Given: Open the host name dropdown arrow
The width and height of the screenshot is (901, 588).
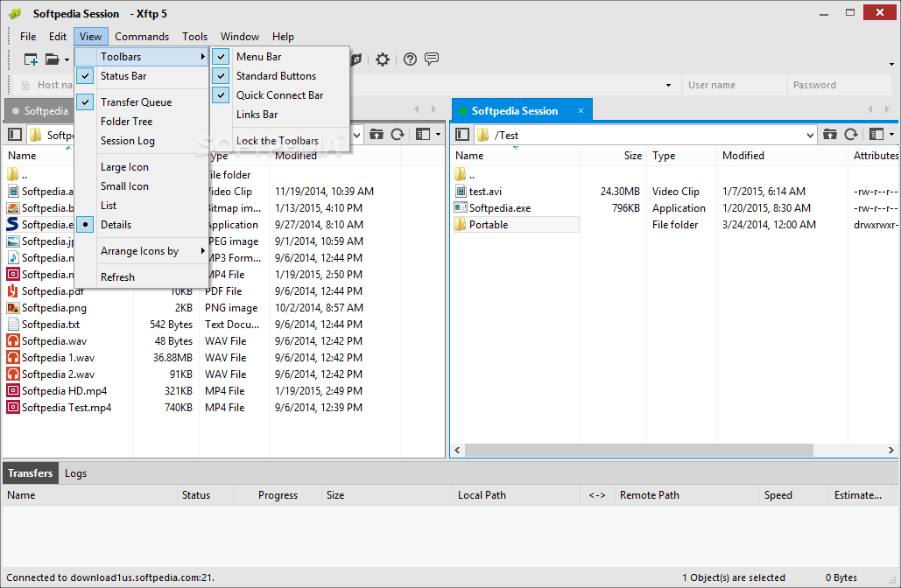Looking at the screenshot, I should point(668,85).
